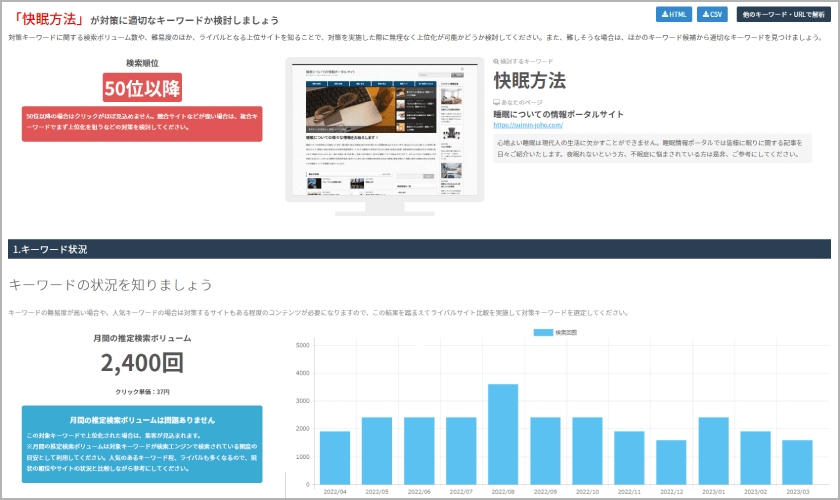Click the blue 月間の推定検索ボリューム info box
Viewport: 840px width, 500px height.
click(x=142, y=443)
